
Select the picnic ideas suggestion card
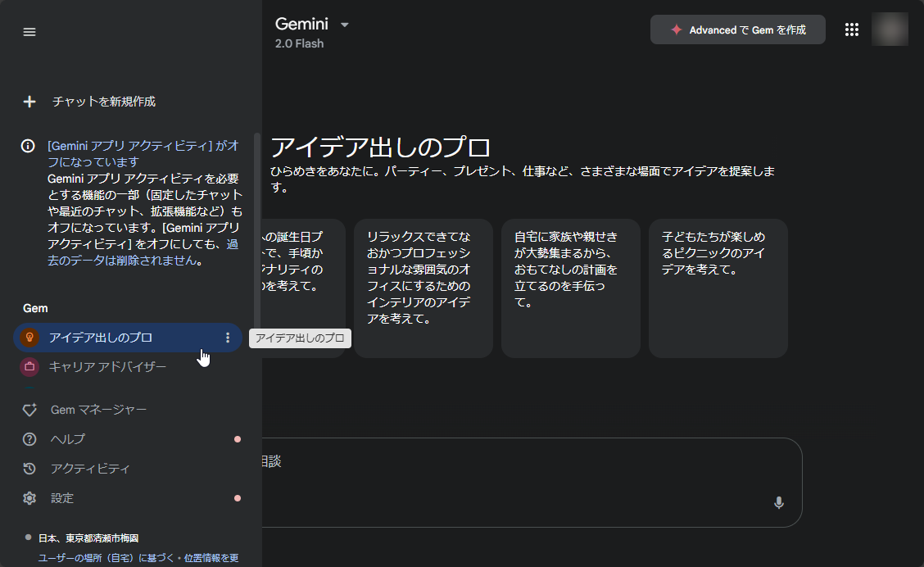coord(718,288)
